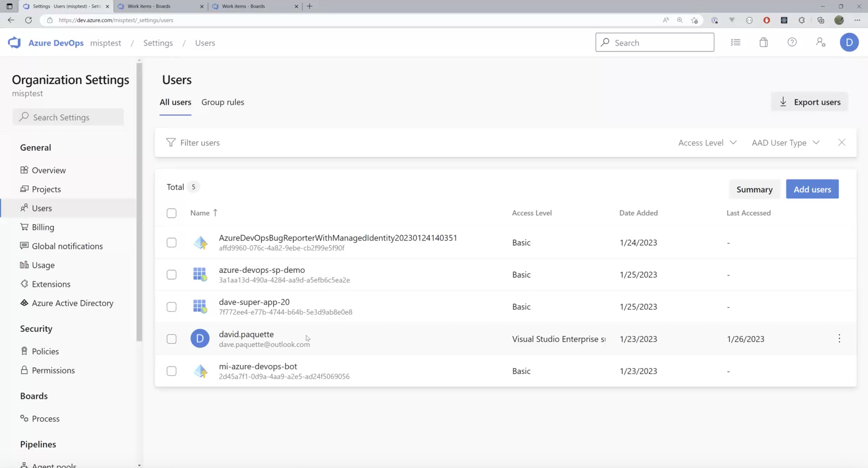
Task: Click the Export users button
Action: (x=809, y=102)
